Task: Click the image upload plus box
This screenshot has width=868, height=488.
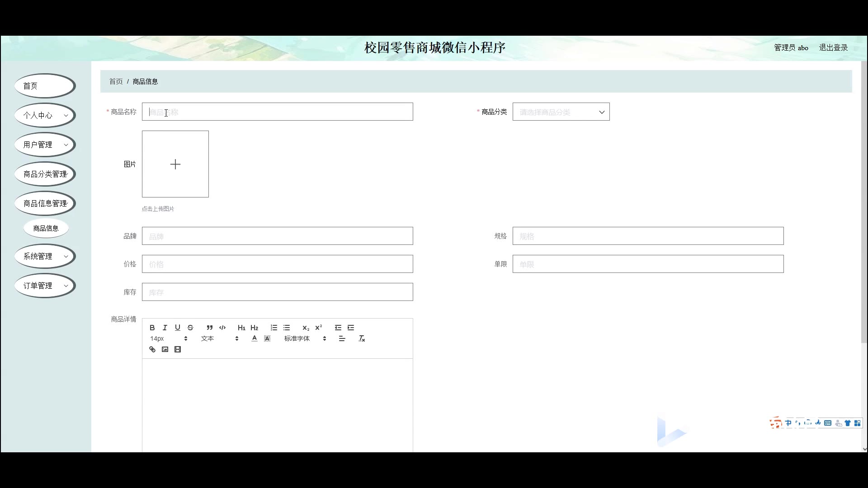Action: (175, 164)
